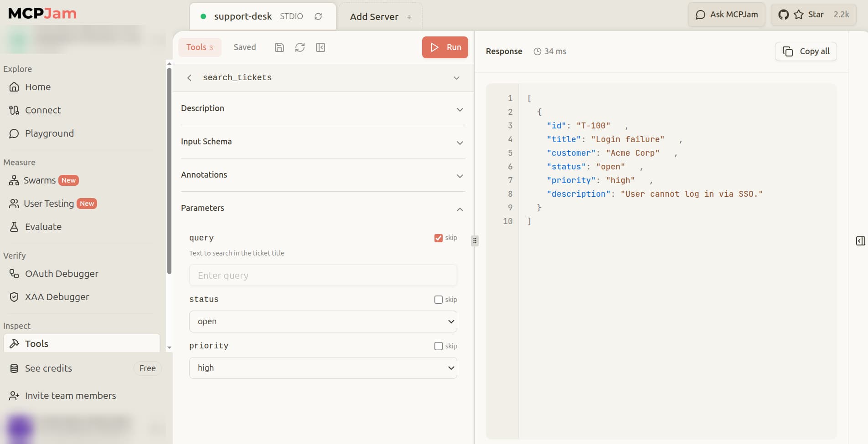Open Playground in the sidebar
Viewport: 868px width, 444px height.
pyautogui.click(x=82, y=133)
